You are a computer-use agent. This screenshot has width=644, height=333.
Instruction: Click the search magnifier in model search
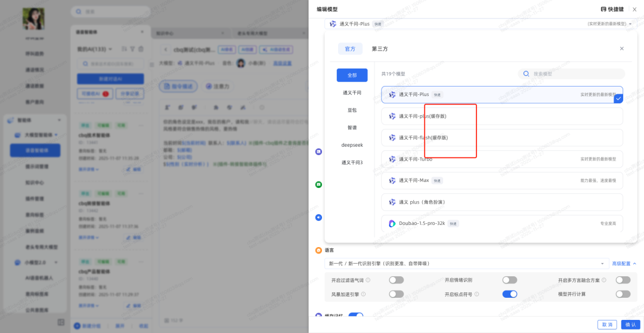(526, 74)
